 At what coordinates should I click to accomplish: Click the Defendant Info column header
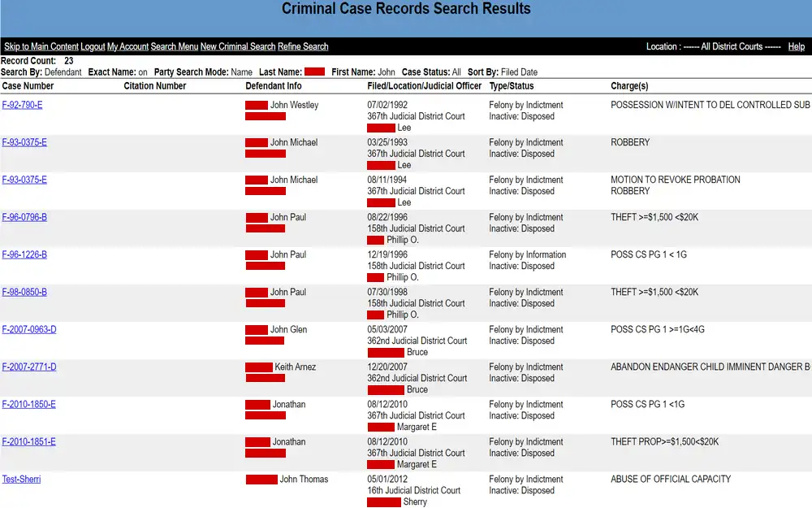point(274,86)
